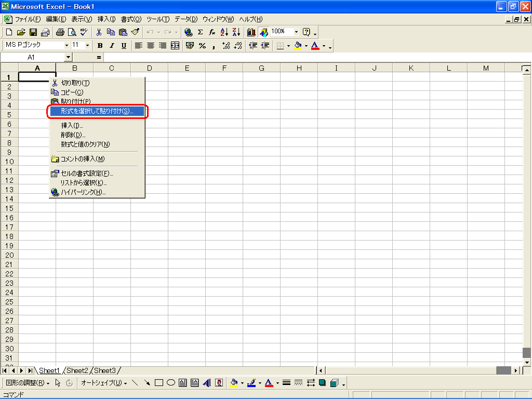Go to the last sheet tab arrow
Screen dimensions: 532x399
(30, 370)
